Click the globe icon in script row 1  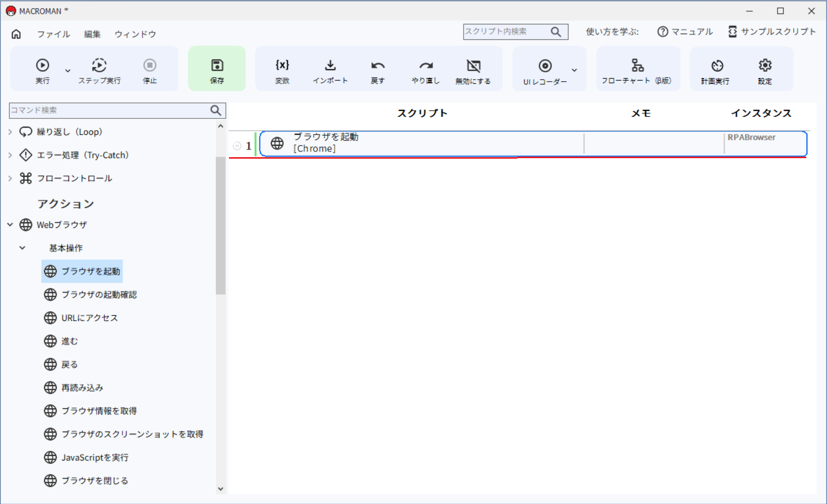[277, 143]
